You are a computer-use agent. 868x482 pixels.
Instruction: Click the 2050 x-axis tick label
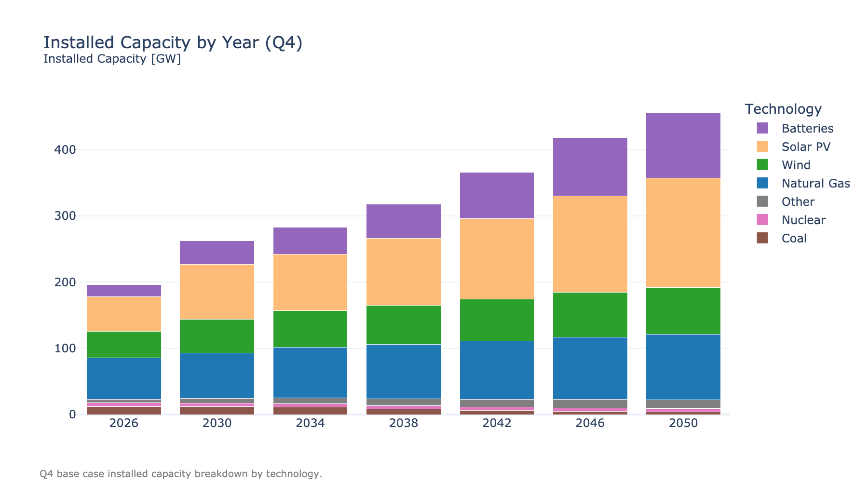pyautogui.click(x=683, y=423)
